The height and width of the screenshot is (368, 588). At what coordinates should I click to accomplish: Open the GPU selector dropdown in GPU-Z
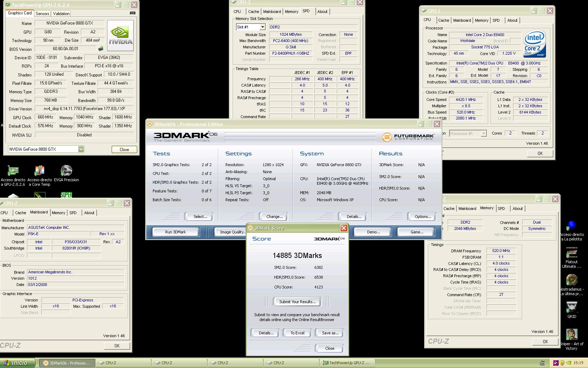(81, 149)
